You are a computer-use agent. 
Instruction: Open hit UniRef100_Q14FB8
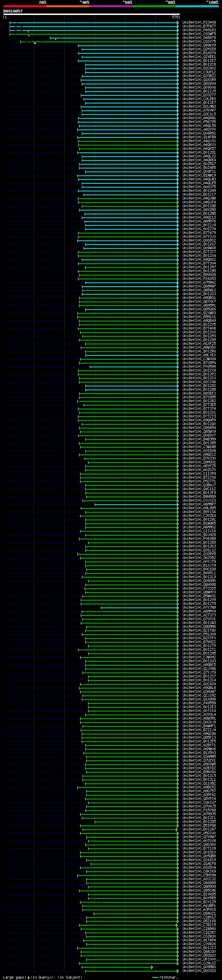[x=199, y=137]
